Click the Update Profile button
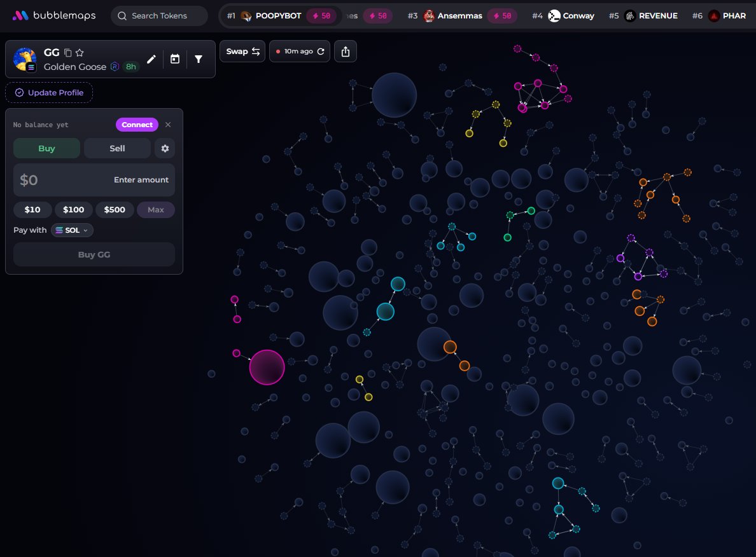 tap(49, 92)
